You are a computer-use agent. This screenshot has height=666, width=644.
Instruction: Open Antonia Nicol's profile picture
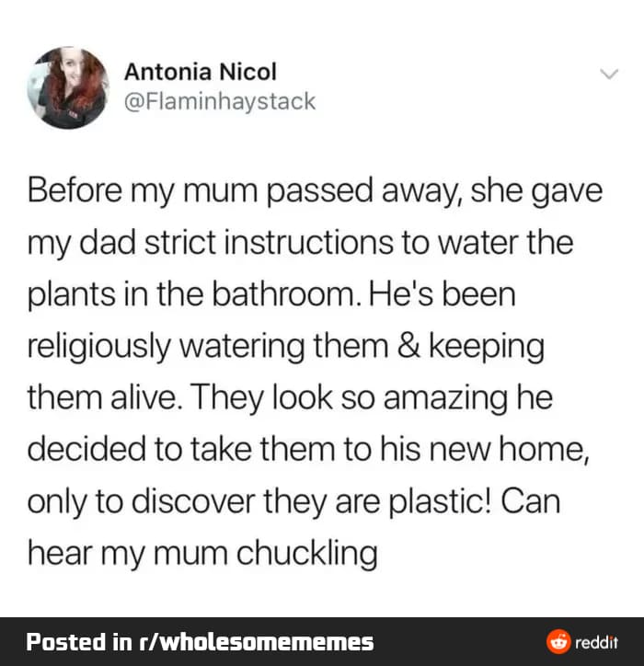pos(69,87)
